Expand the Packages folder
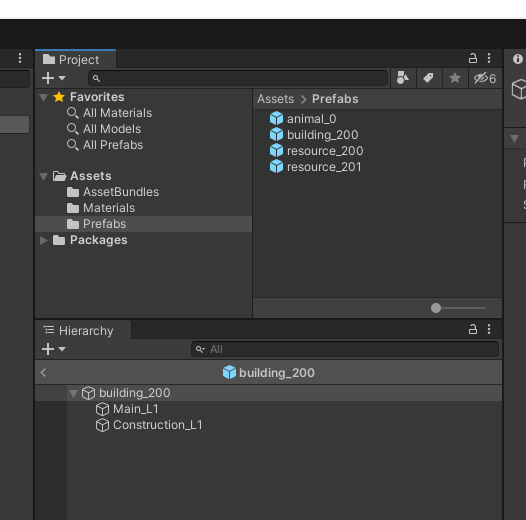526x520 pixels. pos(44,240)
